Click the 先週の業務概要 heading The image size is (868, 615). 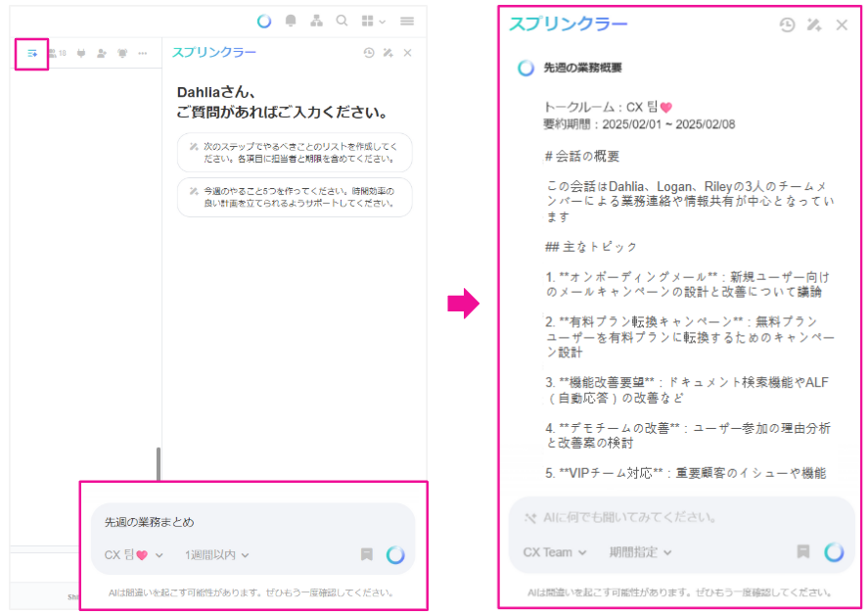[x=582, y=68]
